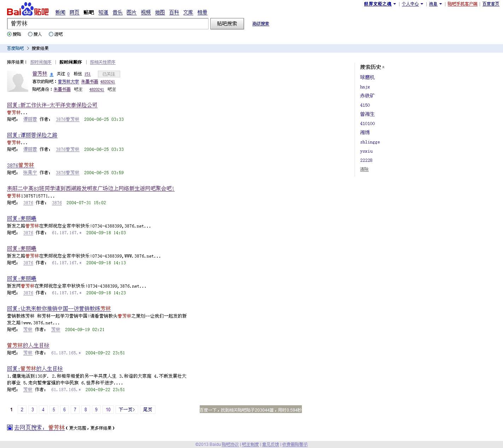Switch to the 地图 tab

(x=160, y=12)
